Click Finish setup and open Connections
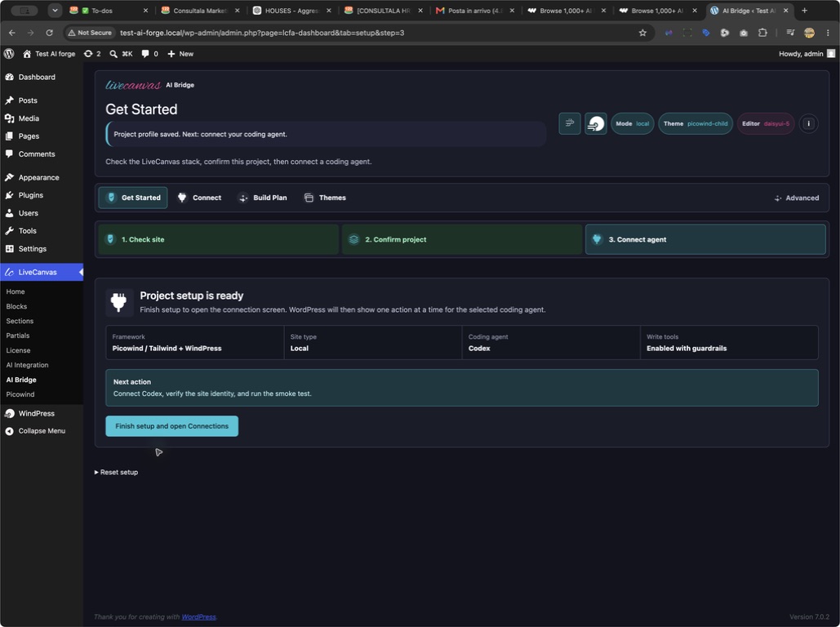 point(172,426)
